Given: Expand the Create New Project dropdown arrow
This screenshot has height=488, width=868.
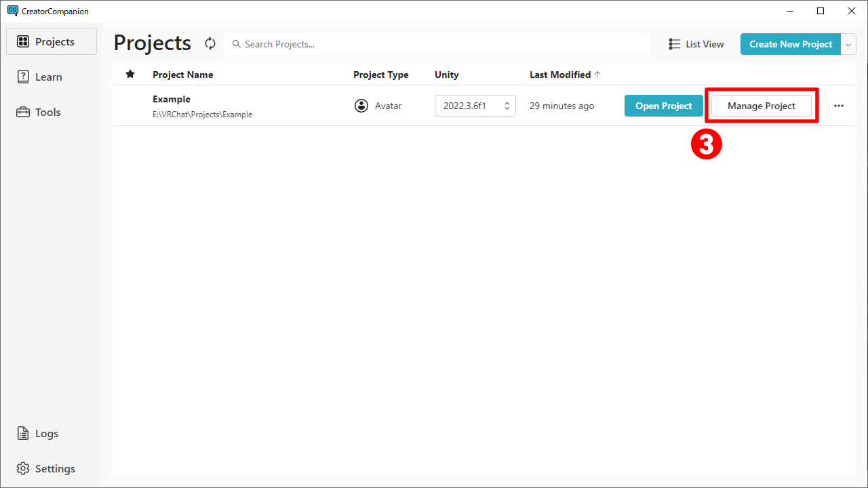Looking at the screenshot, I should pos(849,44).
